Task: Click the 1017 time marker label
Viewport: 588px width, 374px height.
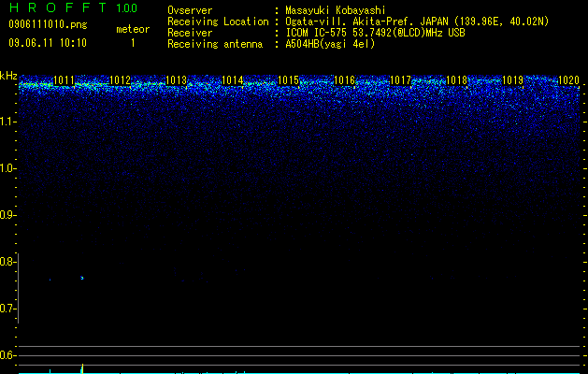Action: pos(400,79)
